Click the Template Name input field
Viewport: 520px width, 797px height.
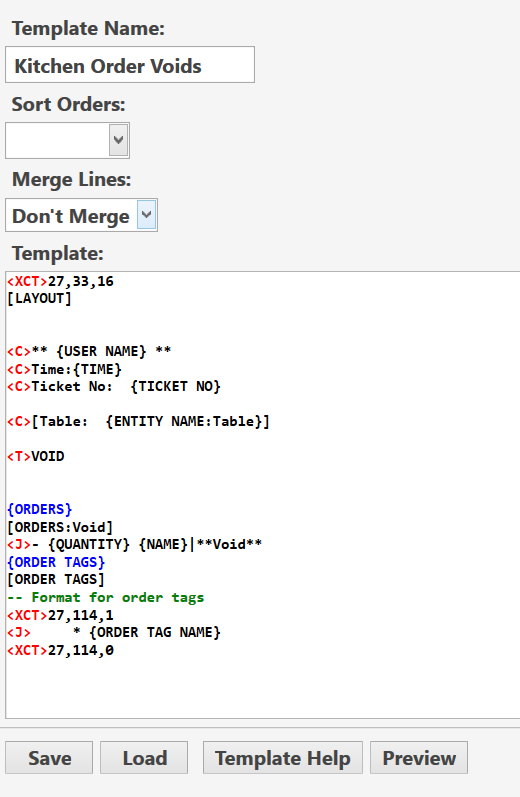(130, 65)
